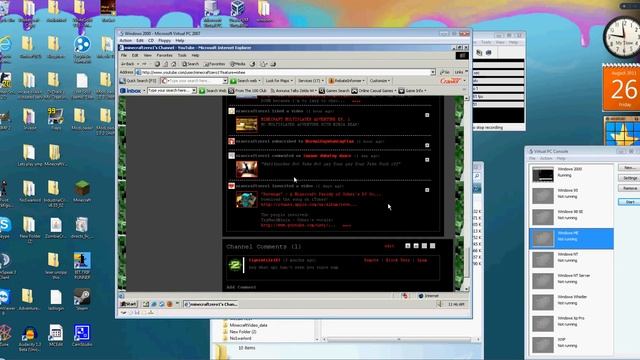The height and width of the screenshot is (360, 640).
Task: Open the Customize toolbar dropdown
Action: [380, 81]
